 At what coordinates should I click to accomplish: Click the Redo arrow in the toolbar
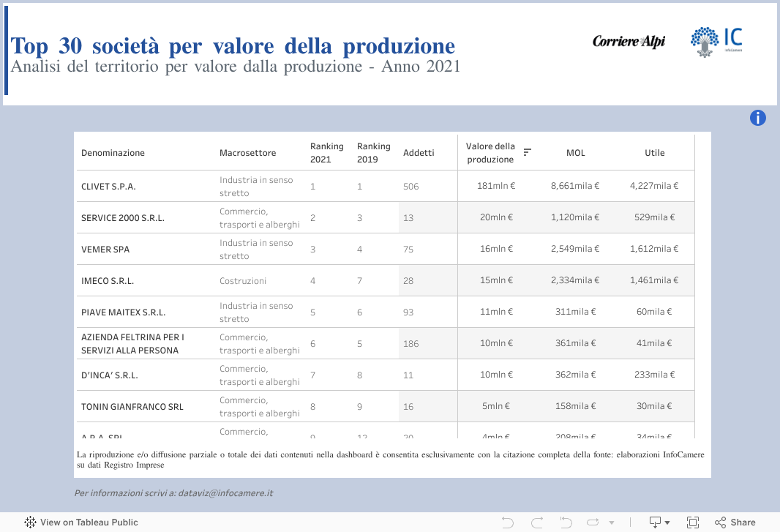click(537, 522)
